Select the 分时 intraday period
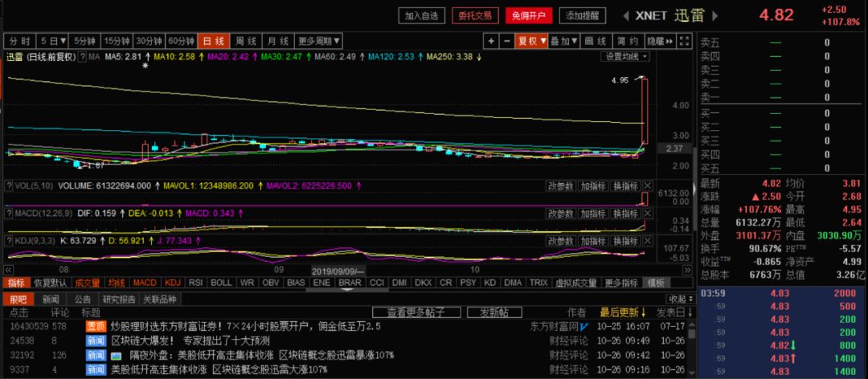Viewport: 868px width, 379px height. coord(20,41)
